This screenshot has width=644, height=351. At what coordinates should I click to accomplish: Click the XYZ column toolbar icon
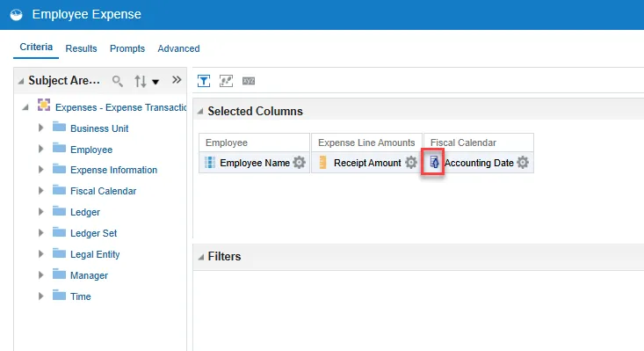click(249, 81)
